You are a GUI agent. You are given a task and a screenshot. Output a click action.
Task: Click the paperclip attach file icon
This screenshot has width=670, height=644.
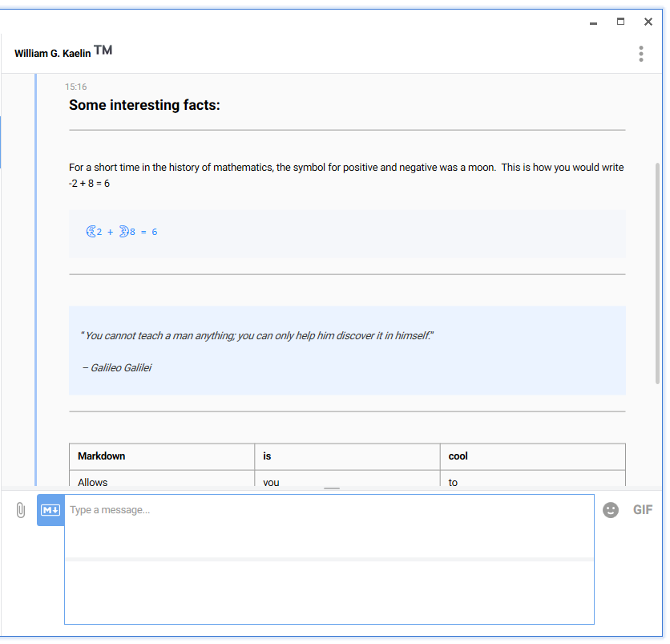point(21,510)
